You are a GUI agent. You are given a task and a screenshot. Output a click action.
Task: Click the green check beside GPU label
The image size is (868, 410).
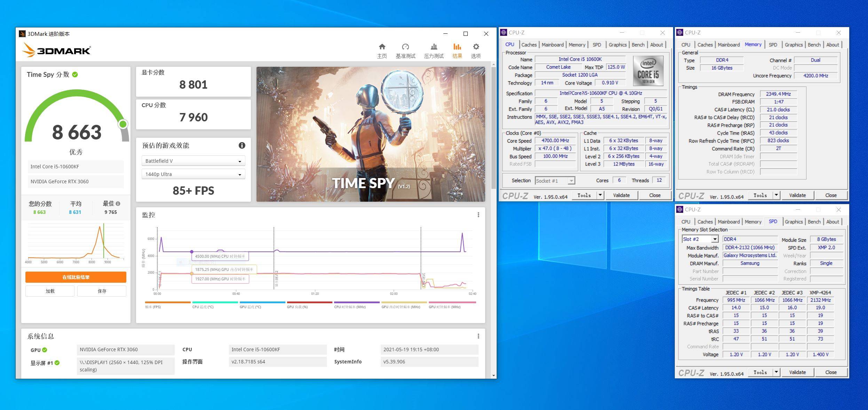coord(45,350)
